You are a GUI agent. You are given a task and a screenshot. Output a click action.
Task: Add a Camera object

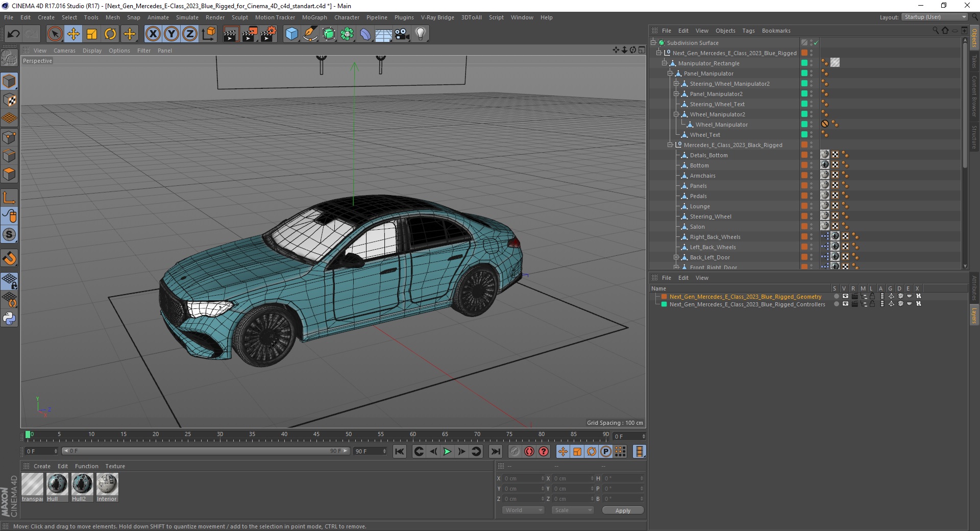click(402, 34)
